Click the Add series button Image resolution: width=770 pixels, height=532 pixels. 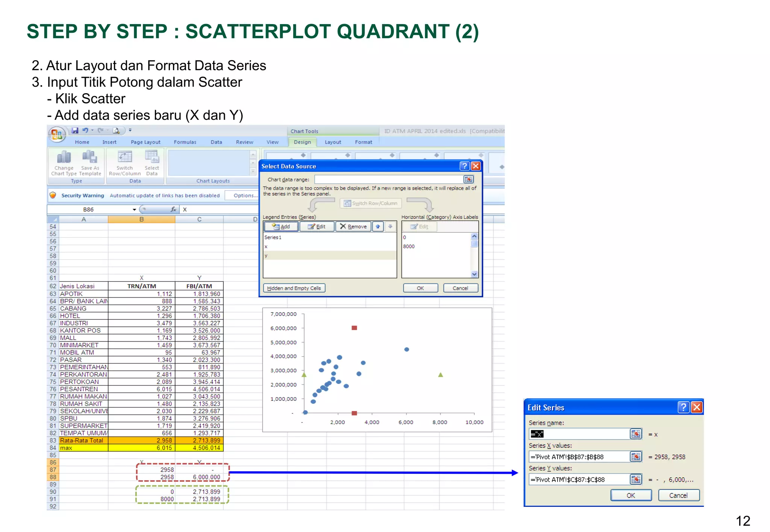[x=281, y=227]
